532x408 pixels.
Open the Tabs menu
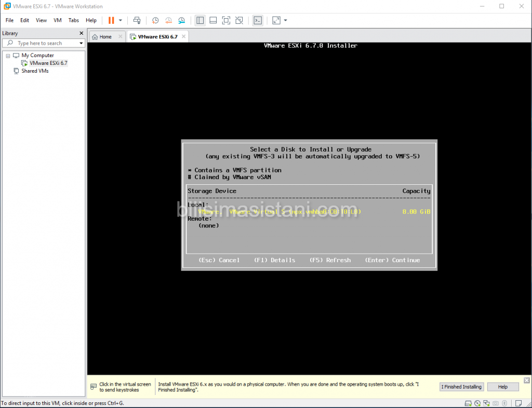click(73, 20)
